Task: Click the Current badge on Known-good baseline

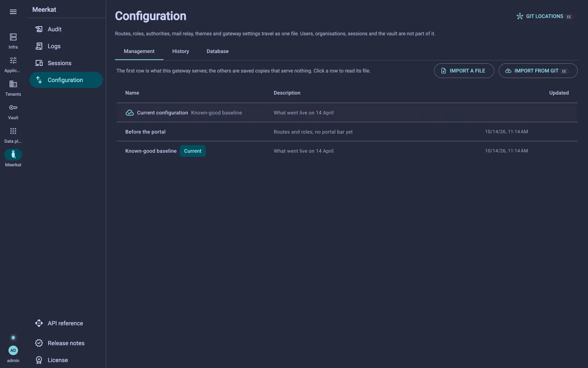Action: (193, 151)
